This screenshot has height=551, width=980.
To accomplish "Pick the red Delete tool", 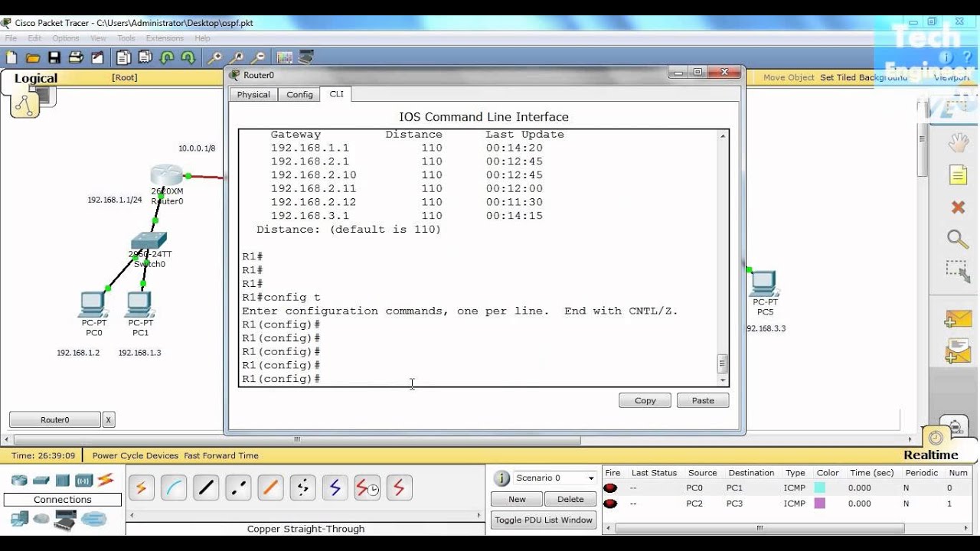I will point(958,207).
